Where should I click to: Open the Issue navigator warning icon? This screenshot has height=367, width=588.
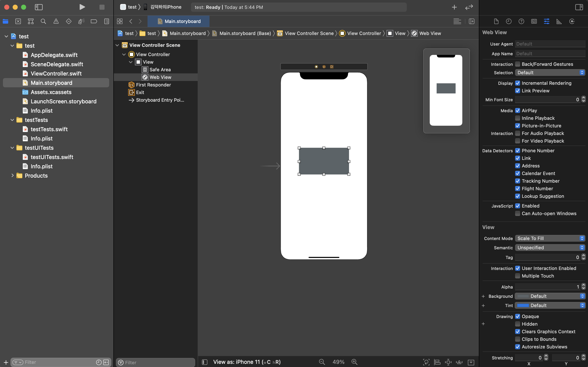pyautogui.click(x=56, y=21)
